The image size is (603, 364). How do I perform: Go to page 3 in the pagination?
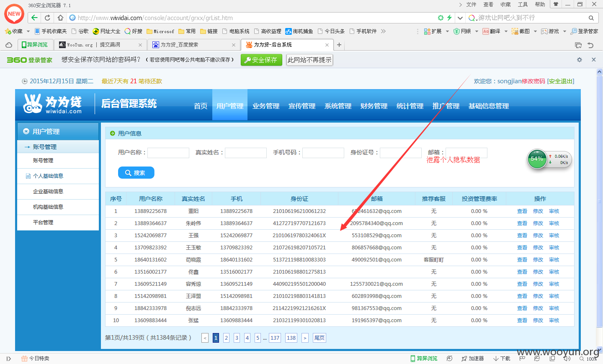[x=237, y=338]
